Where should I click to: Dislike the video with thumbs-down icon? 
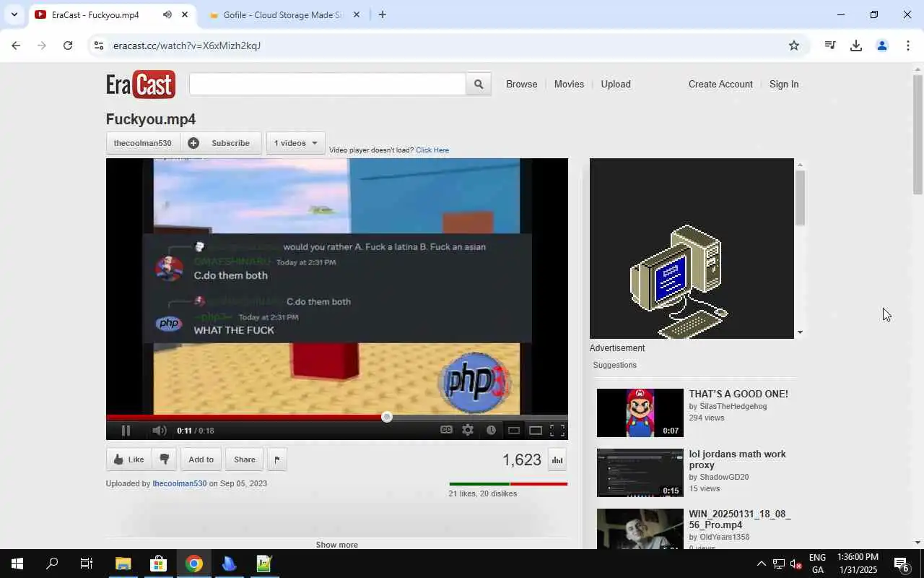click(x=165, y=460)
